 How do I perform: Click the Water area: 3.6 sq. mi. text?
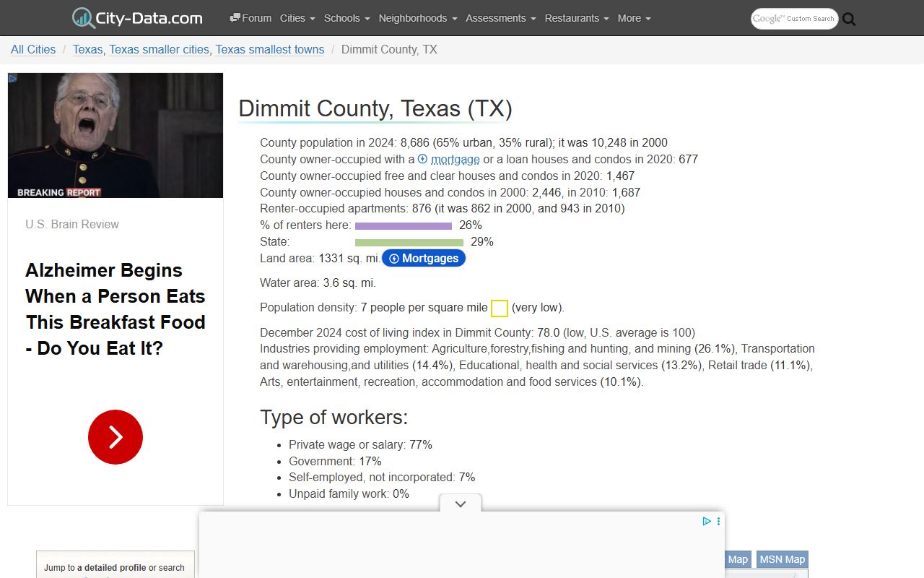318,282
